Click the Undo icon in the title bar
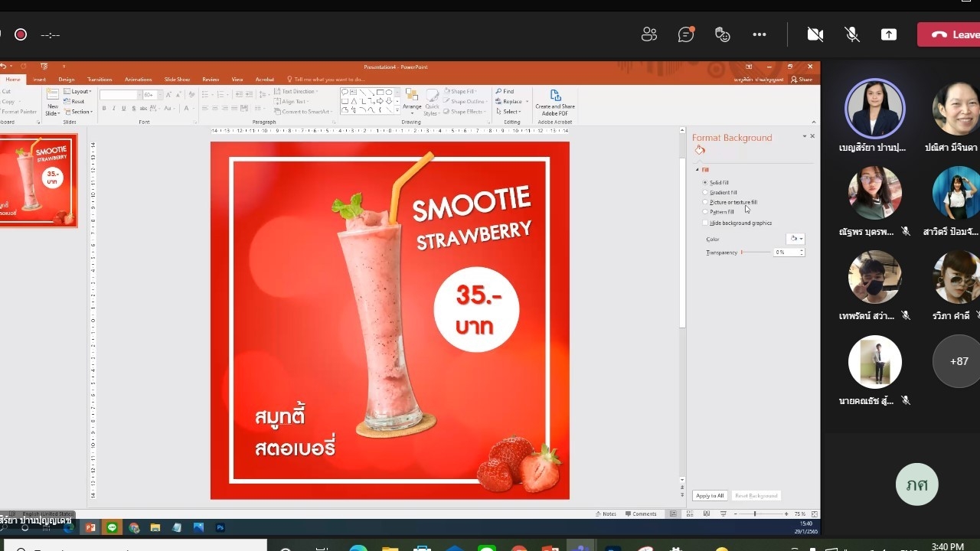 point(4,67)
